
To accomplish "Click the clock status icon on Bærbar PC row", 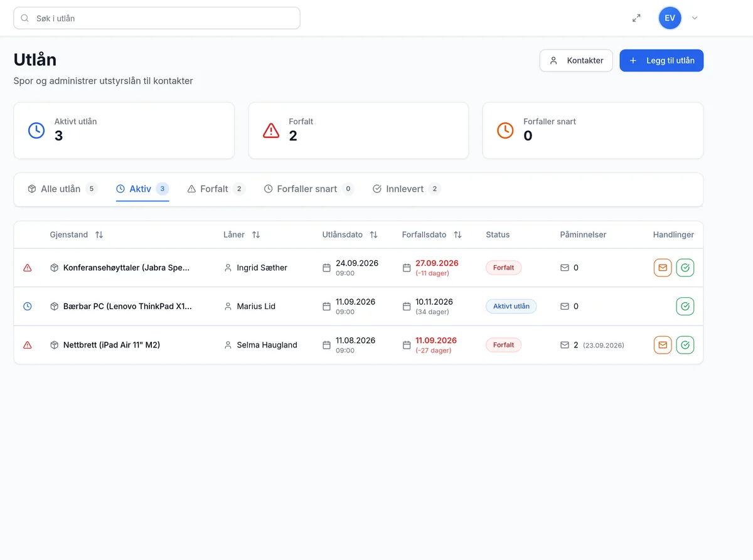I will point(28,307).
